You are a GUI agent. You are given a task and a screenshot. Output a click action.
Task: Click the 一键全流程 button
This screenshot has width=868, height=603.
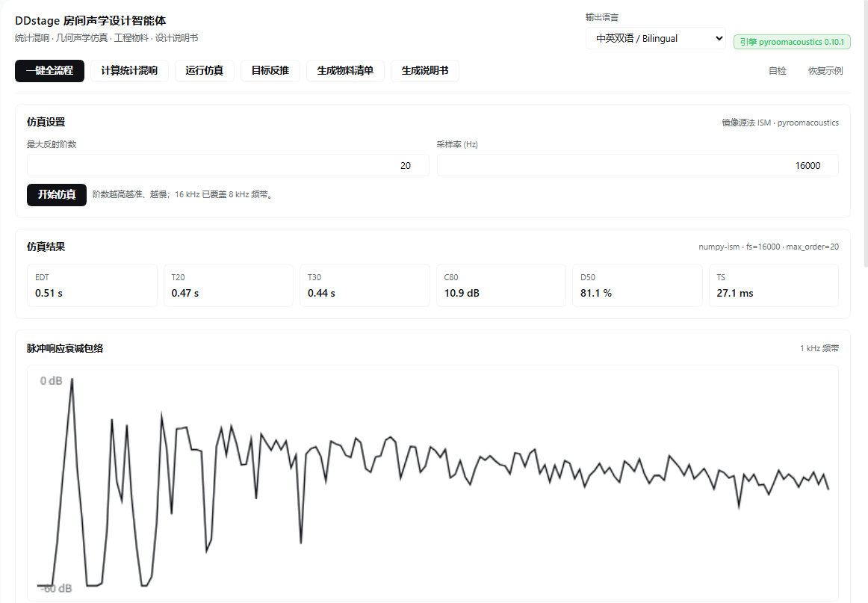point(49,71)
